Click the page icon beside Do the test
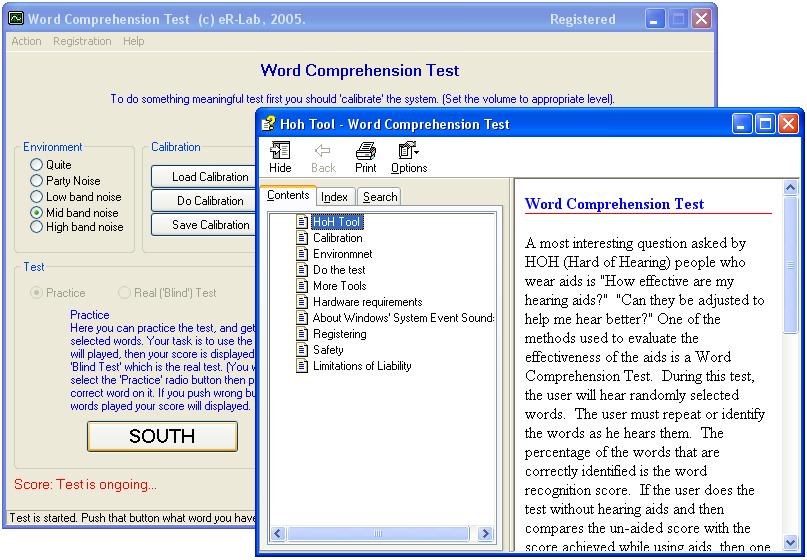 (302, 270)
